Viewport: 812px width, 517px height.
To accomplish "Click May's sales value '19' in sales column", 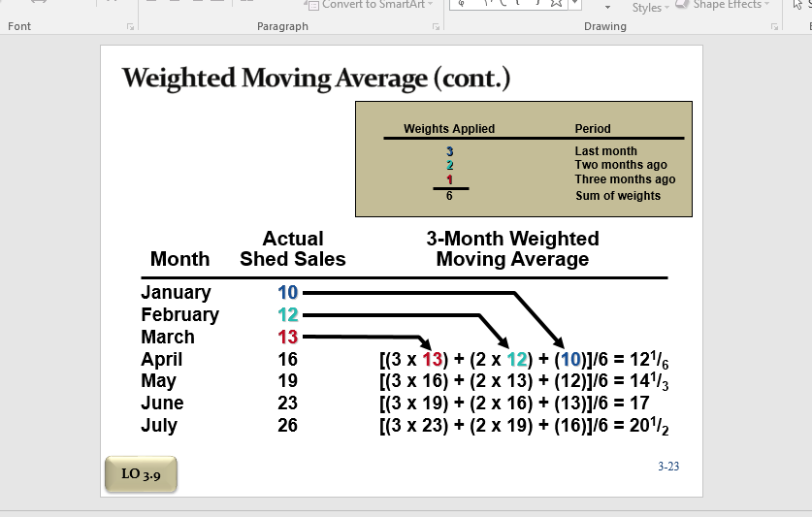I will (288, 381).
